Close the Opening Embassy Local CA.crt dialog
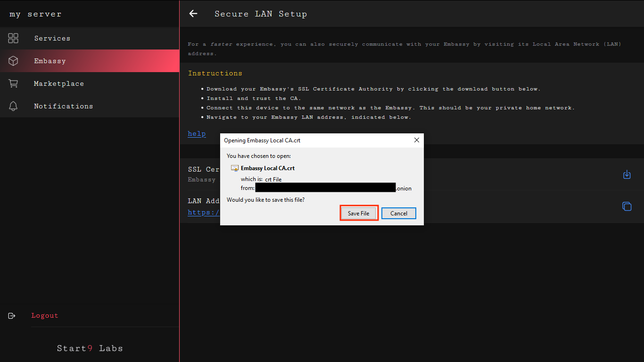Image resolution: width=644 pixels, height=362 pixels. coord(416,140)
